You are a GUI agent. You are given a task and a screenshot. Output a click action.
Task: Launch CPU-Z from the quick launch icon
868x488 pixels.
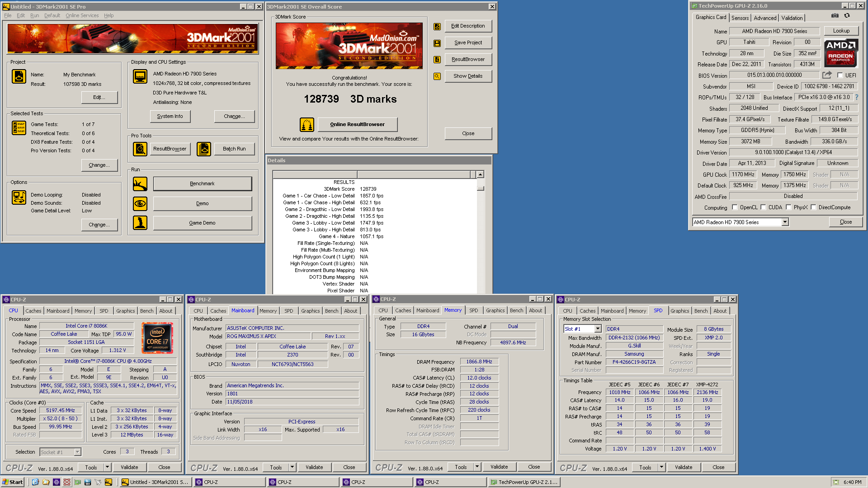(x=57, y=482)
